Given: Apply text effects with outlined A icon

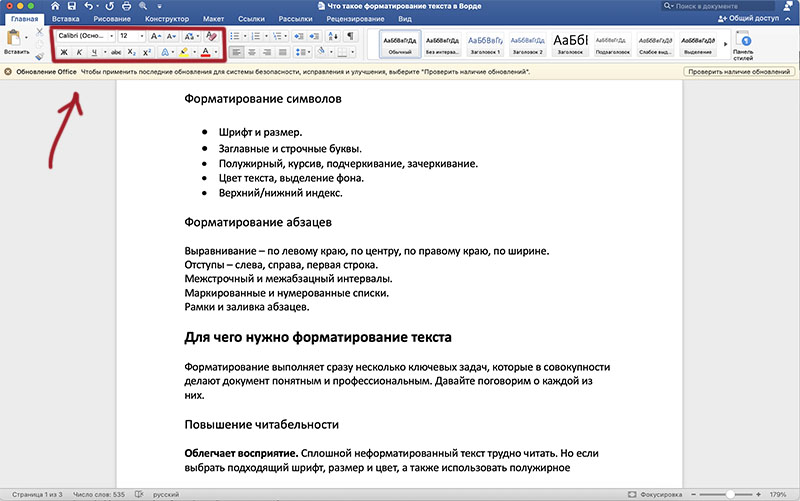Looking at the screenshot, I should (x=165, y=52).
